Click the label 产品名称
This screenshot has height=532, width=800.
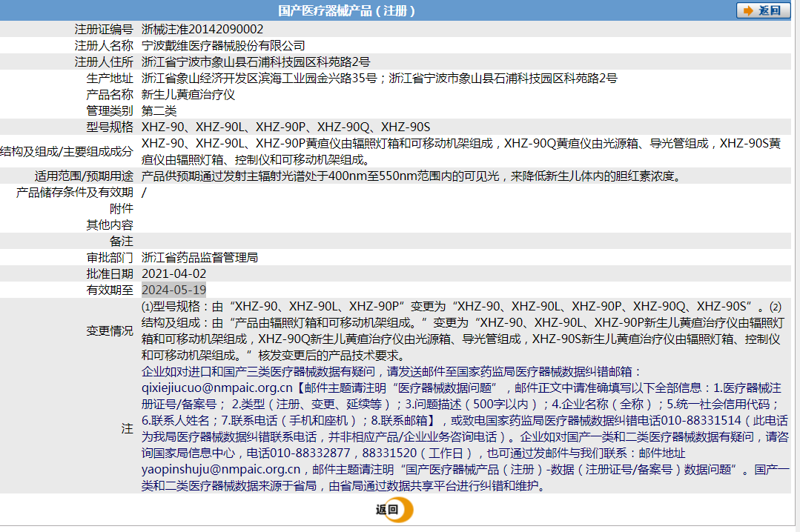coord(110,94)
